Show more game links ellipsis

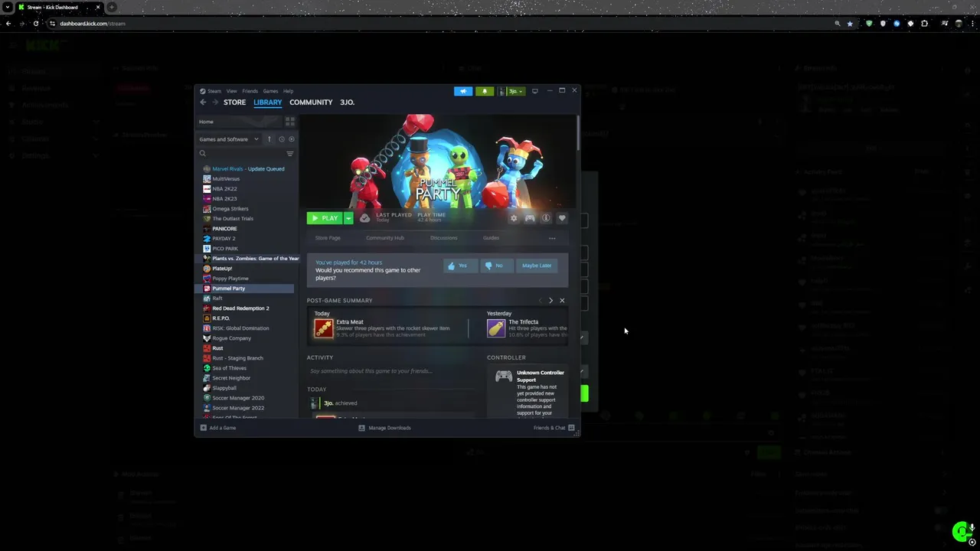tap(552, 238)
